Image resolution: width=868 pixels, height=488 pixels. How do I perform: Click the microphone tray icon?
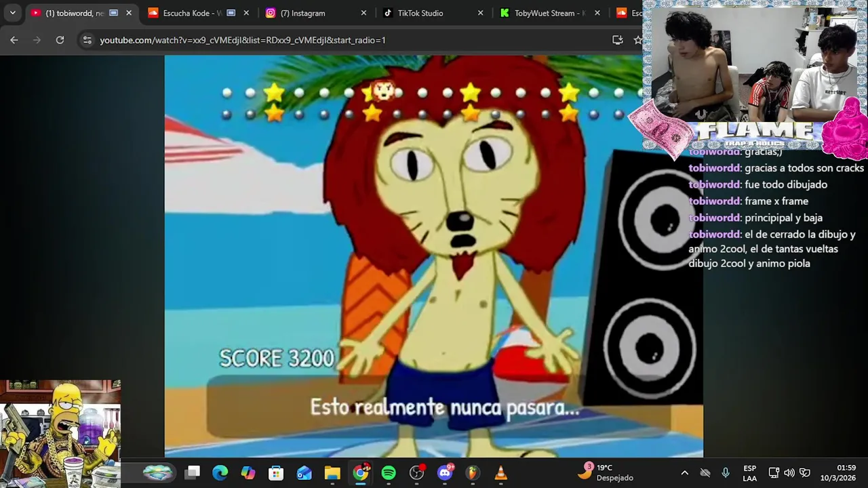[x=726, y=472]
